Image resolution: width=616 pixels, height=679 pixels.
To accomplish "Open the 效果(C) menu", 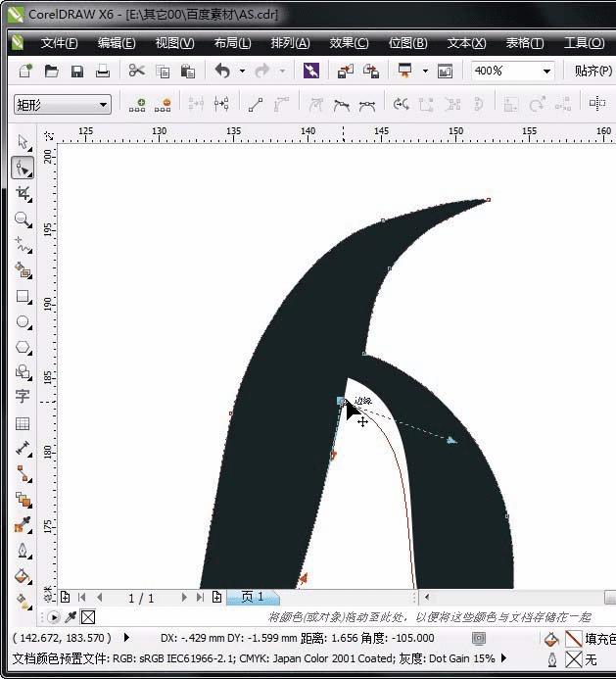I will [349, 43].
